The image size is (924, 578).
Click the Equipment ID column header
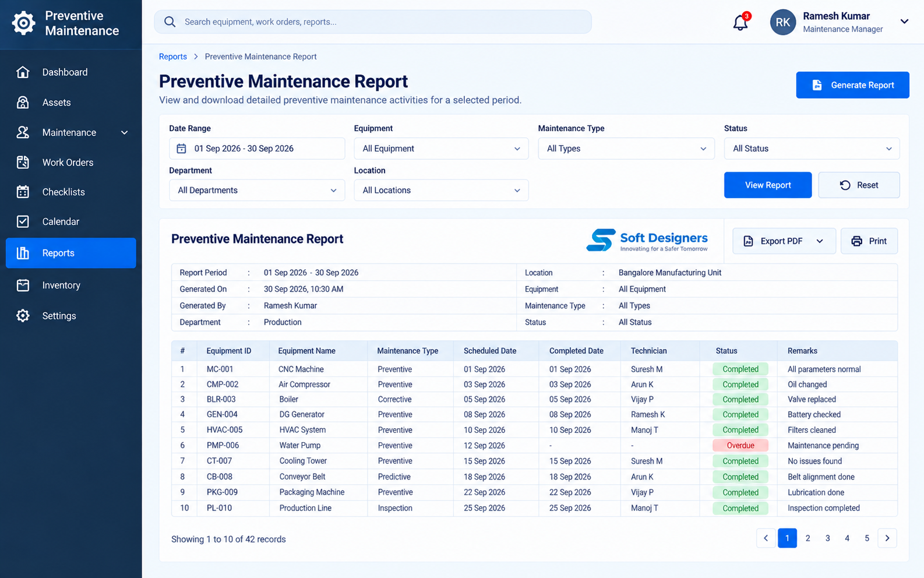click(229, 351)
